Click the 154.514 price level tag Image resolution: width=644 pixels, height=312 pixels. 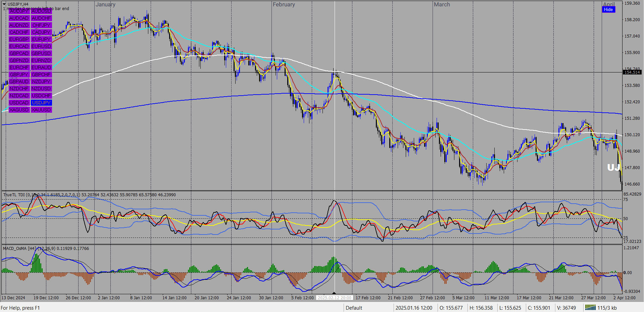coord(632,72)
